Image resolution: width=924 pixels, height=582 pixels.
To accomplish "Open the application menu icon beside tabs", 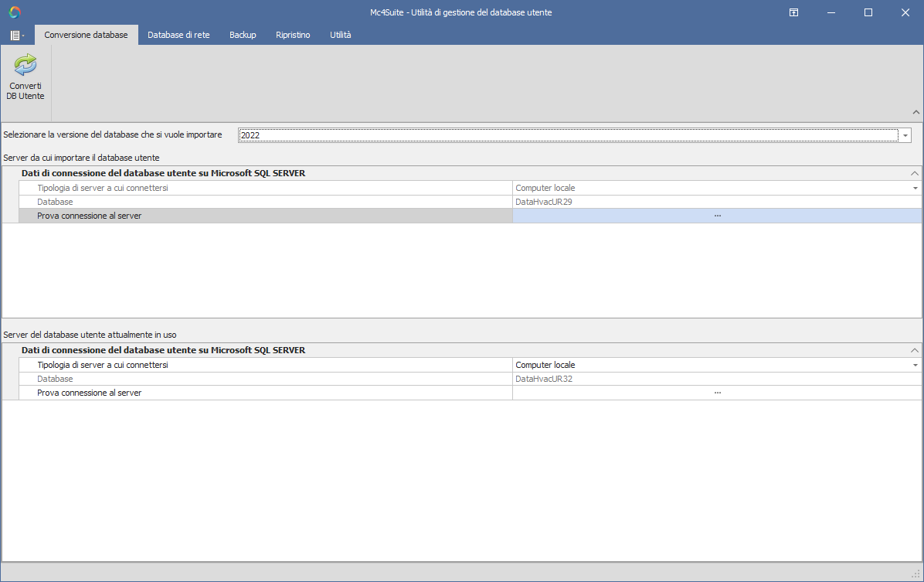I will [16, 36].
